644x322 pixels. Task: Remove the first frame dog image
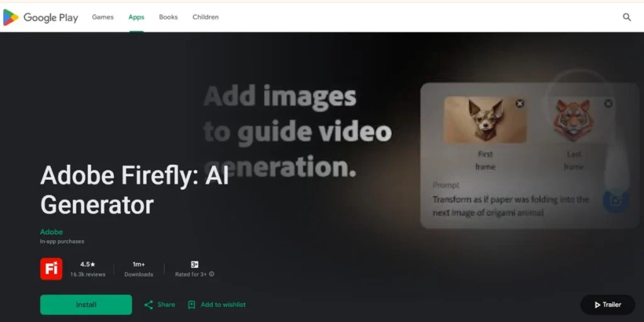(519, 104)
